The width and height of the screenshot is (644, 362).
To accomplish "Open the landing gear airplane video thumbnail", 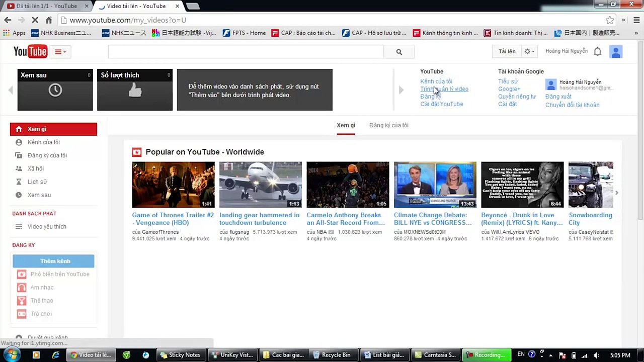I will (x=261, y=185).
